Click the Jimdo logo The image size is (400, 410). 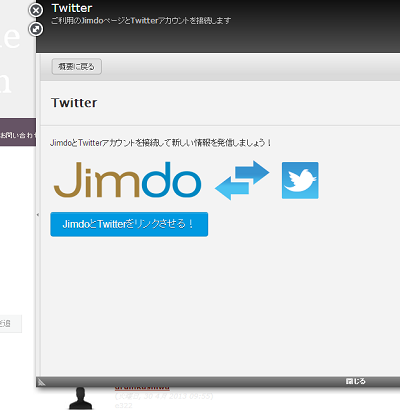coord(127,180)
